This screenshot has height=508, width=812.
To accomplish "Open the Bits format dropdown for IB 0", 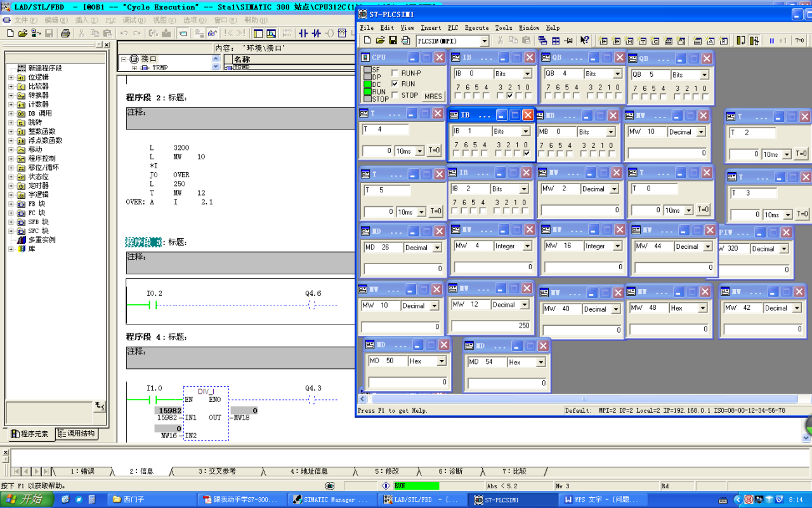I will (528, 74).
